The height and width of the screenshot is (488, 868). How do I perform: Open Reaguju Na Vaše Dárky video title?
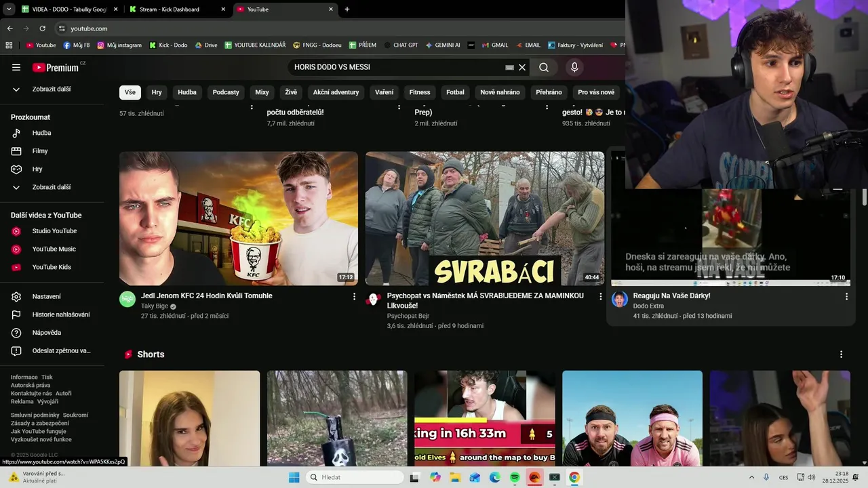671,296
